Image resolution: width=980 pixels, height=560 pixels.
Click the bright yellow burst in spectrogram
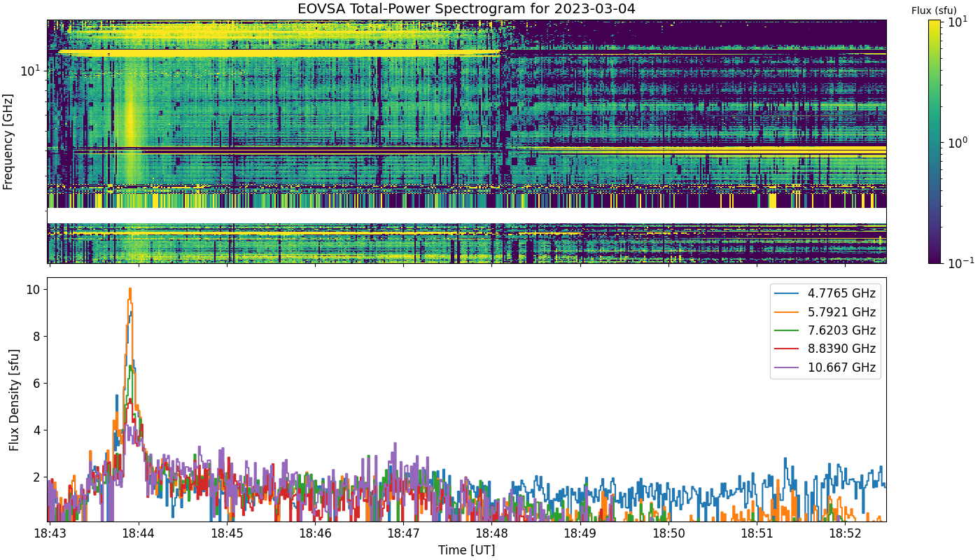(x=130, y=126)
